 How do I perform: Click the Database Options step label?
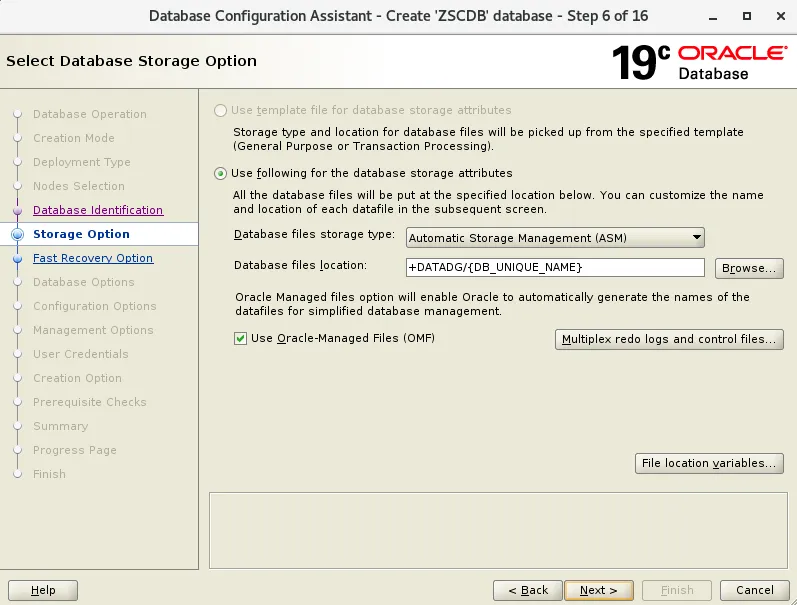[84, 282]
